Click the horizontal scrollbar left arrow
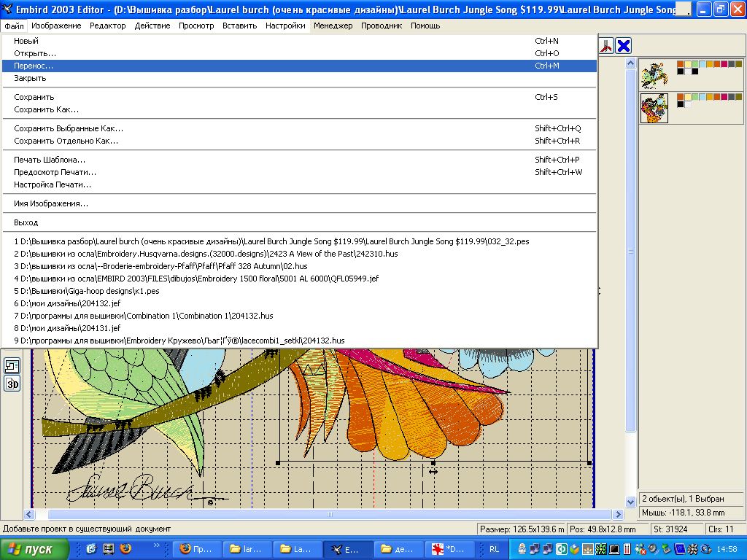Screen dimensions: 747x560 click(30, 514)
